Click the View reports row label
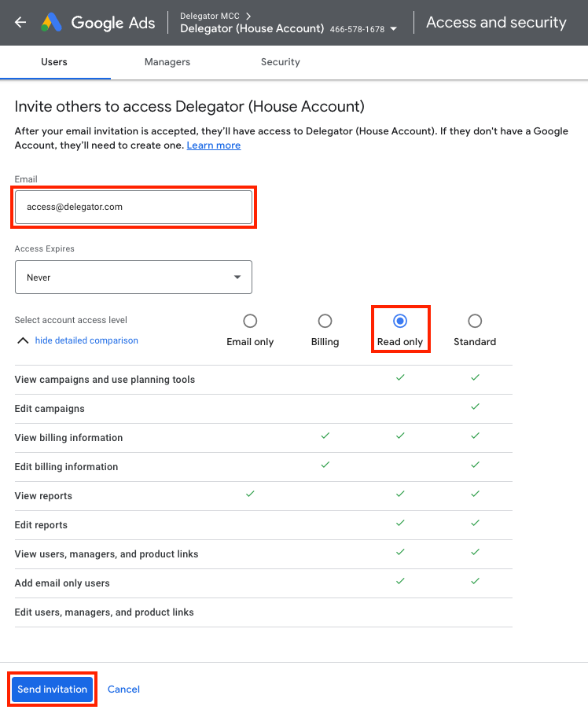Viewport: 588px width, 717px height. 43,496
